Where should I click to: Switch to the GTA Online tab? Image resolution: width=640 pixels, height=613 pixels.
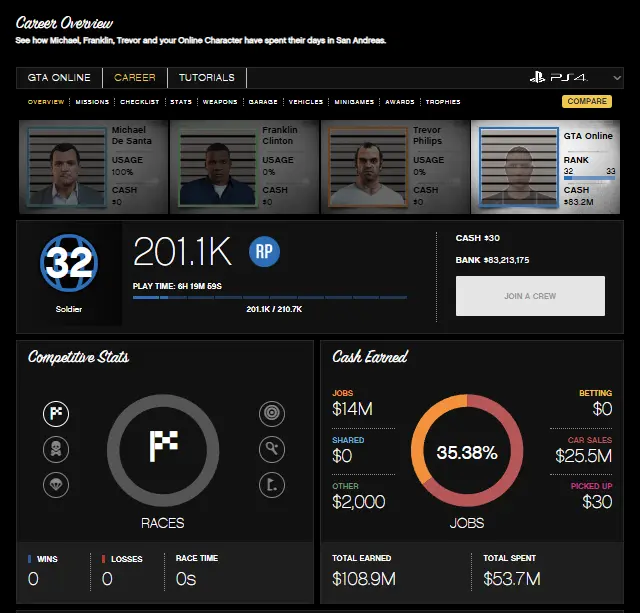point(59,78)
